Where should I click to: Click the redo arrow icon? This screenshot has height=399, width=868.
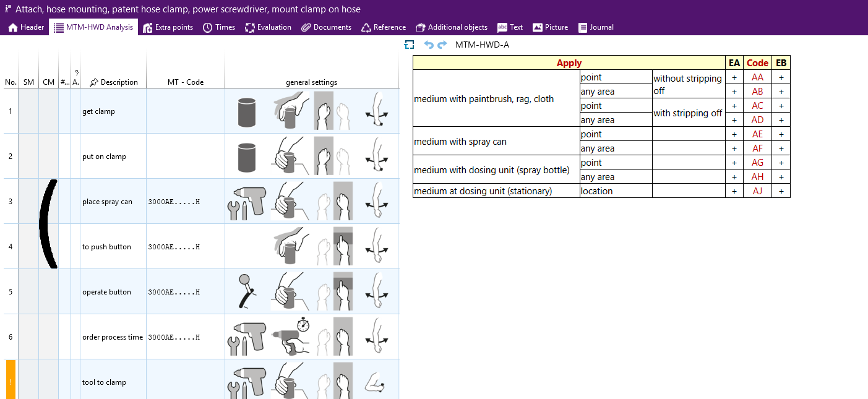tap(442, 45)
